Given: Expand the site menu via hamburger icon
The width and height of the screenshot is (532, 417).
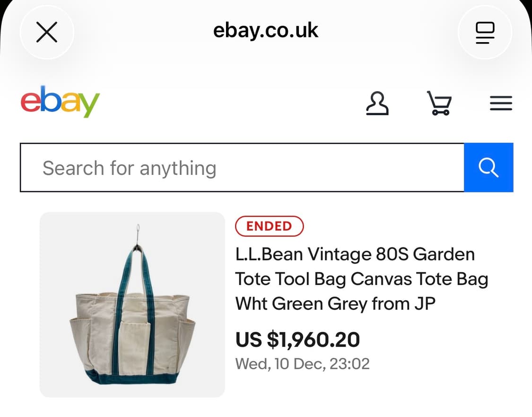Looking at the screenshot, I should click(x=501, y=103).
